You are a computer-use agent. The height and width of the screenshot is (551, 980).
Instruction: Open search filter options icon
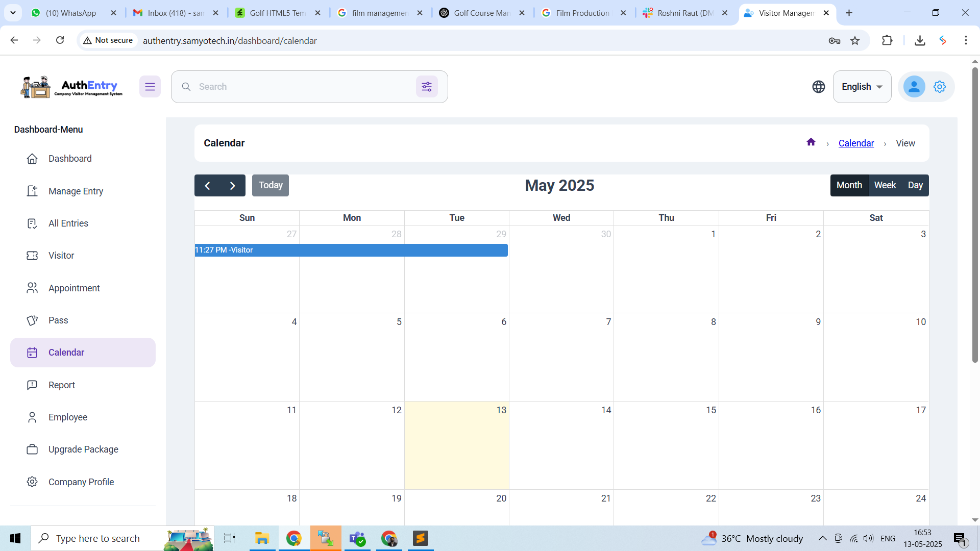tap(427, 87)
